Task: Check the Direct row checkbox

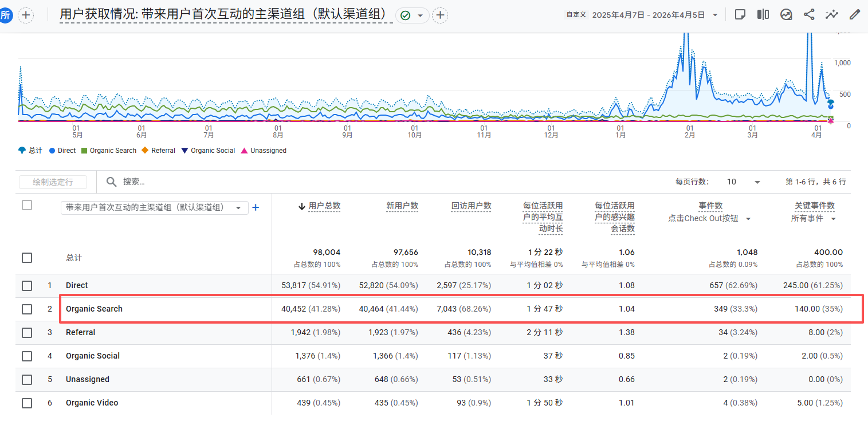Action: tap(27, 285)
